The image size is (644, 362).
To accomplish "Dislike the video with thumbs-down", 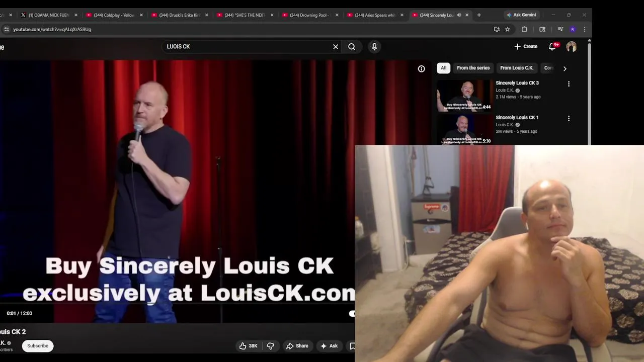I will tap(271, 346).
